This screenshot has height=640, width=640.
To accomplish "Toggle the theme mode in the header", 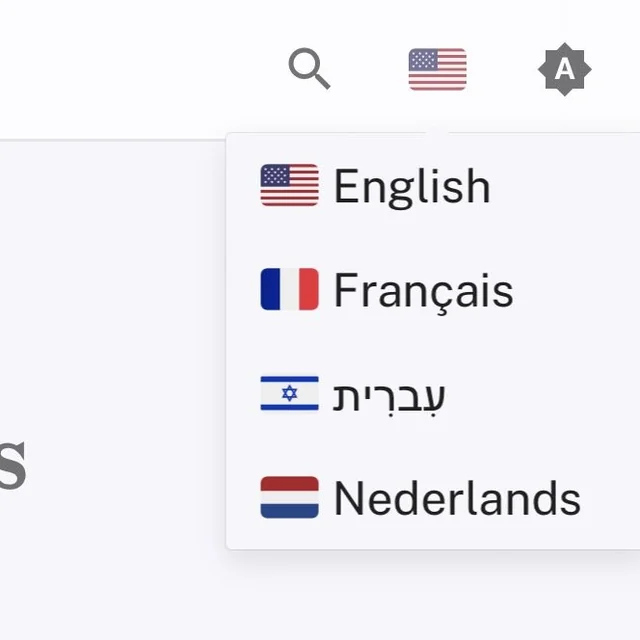I will 565,69.
